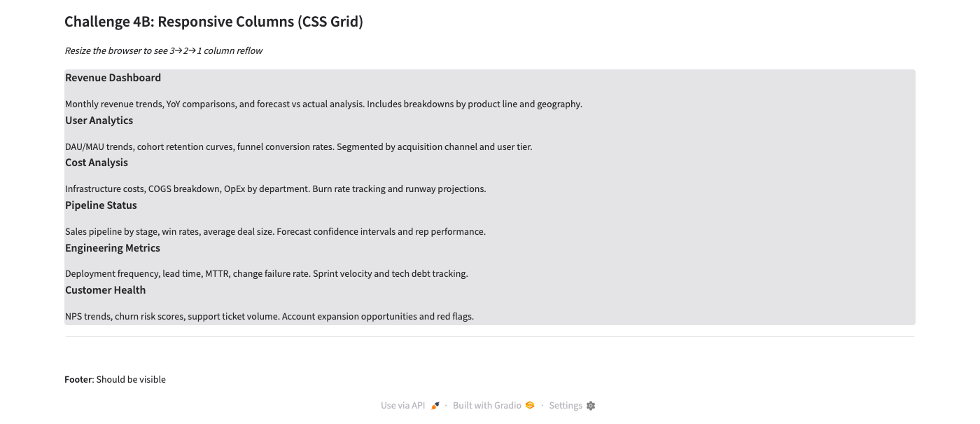The image size is (980, 424).
Task: Click the deployment frequency description text
Action: pos(266,274)
